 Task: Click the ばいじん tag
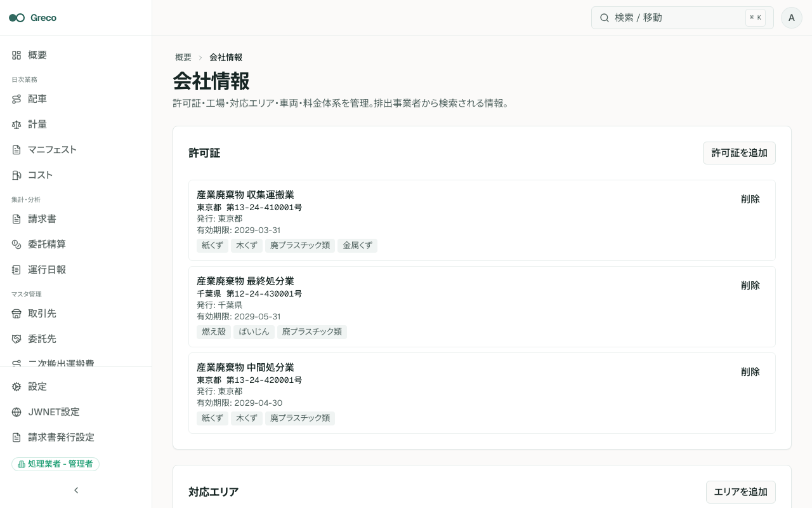coord(254,332)
